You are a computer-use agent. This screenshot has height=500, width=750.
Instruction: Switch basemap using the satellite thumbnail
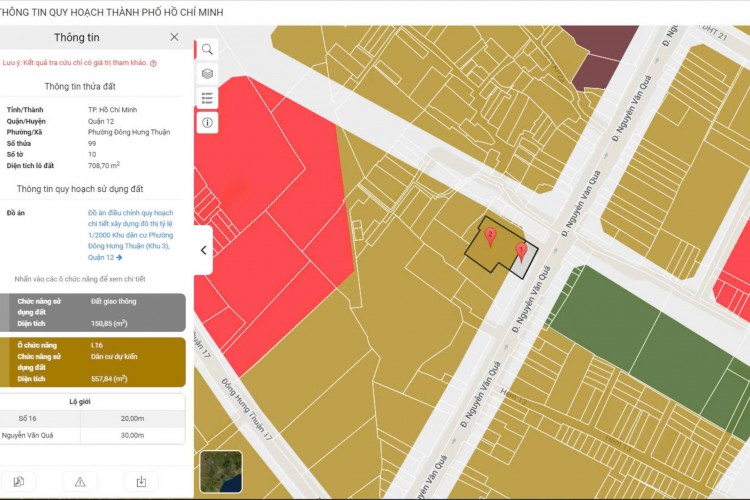[220, 471]
